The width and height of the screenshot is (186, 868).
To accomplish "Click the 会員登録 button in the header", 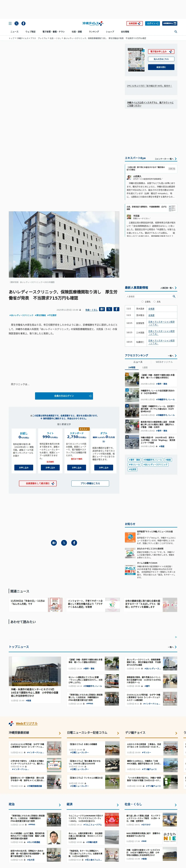I will [135, 24].
